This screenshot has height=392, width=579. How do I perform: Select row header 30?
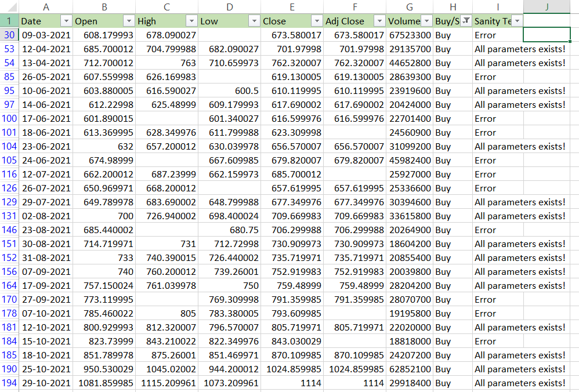(9, 35)
